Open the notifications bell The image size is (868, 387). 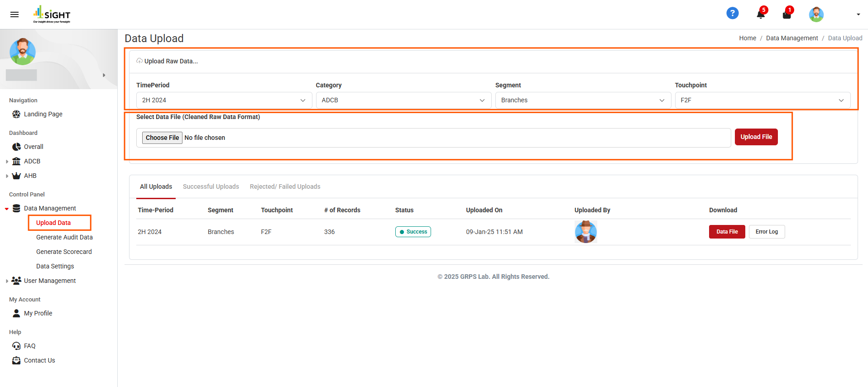pyautogui.click(x=761, y=14)
